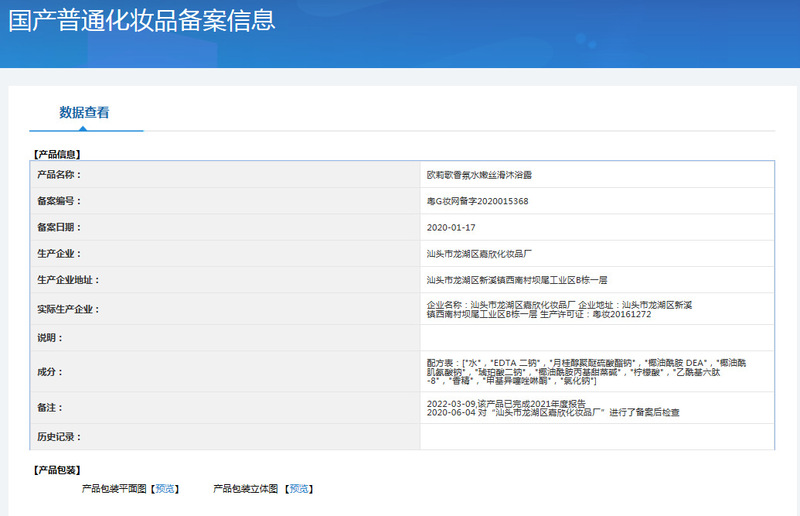The width and height of the screenshot is (800, 516).
Task: Select the 备注 label
Action: [50, 408]
